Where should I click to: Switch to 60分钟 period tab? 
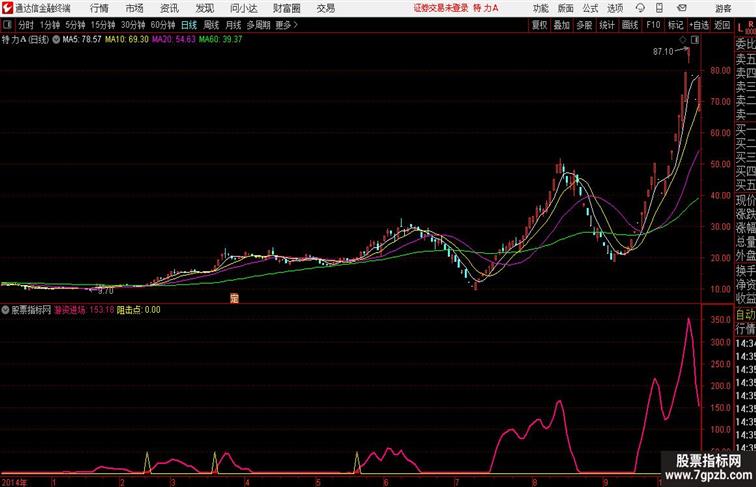tap(163, 25)
